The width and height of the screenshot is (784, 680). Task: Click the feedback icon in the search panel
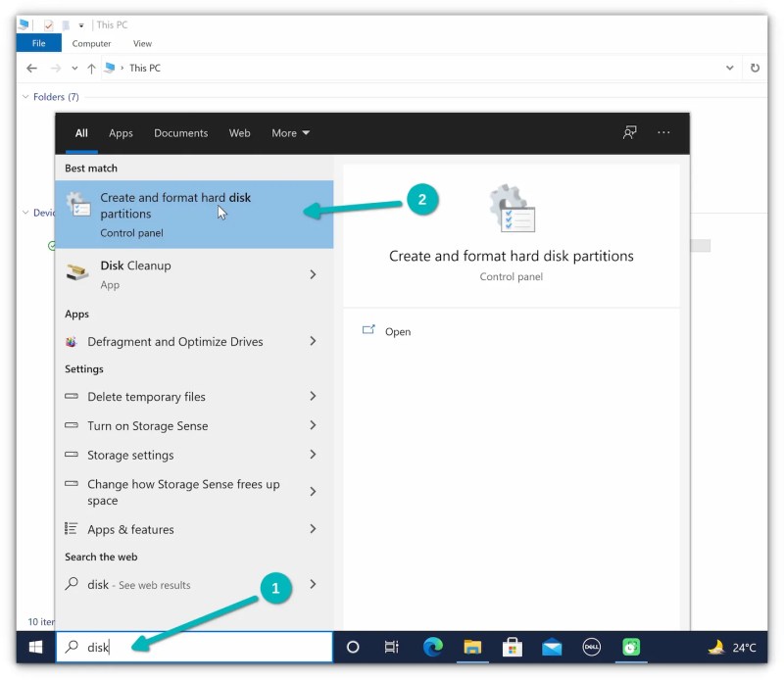[x=629, y=132]
